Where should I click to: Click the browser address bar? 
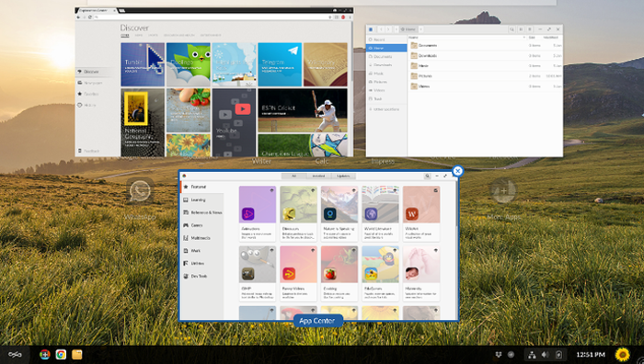[212, 17]
